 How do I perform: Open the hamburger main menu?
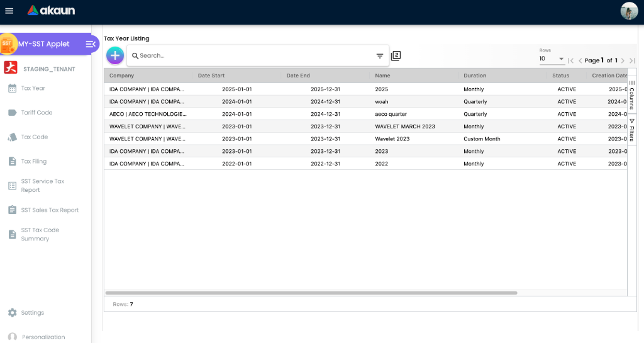pos(9,11)
